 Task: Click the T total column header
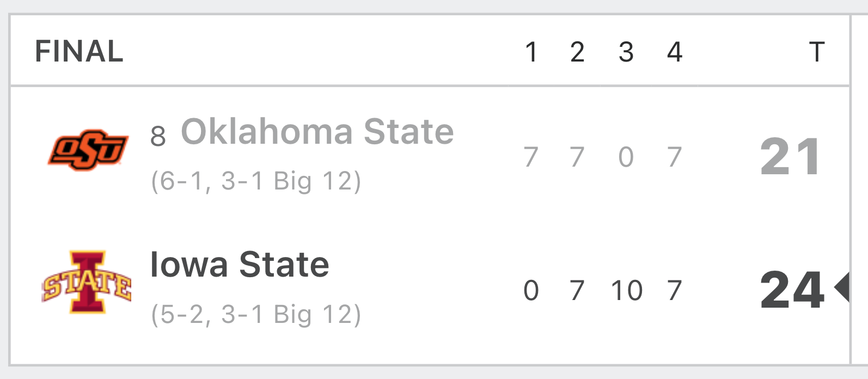tap(817, 52)
